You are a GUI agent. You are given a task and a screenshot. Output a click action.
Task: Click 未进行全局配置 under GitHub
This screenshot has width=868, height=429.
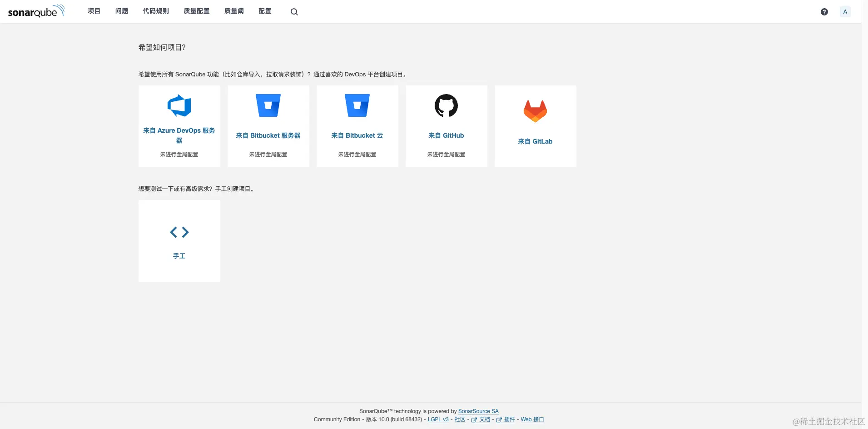click(x=446, y=155)
